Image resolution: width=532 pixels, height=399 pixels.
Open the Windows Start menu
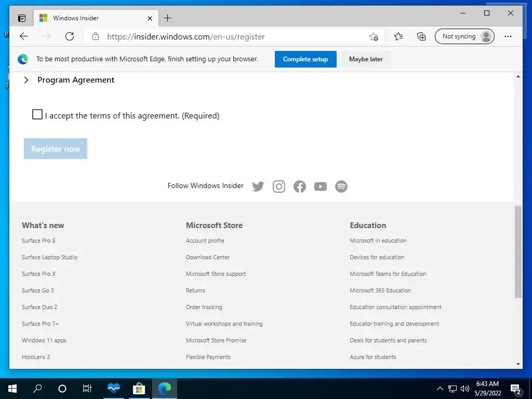(12, 389)
